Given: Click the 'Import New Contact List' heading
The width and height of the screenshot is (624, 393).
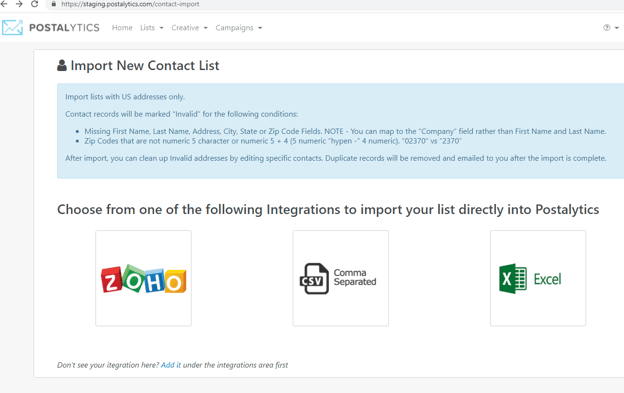Looking at the screenshot, I should [145, 65].
